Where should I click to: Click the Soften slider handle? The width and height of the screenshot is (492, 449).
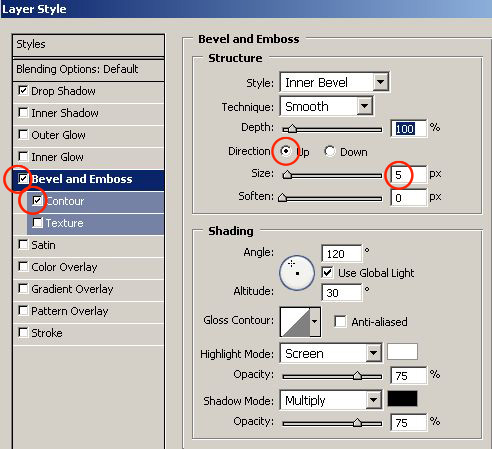point(282,198)
